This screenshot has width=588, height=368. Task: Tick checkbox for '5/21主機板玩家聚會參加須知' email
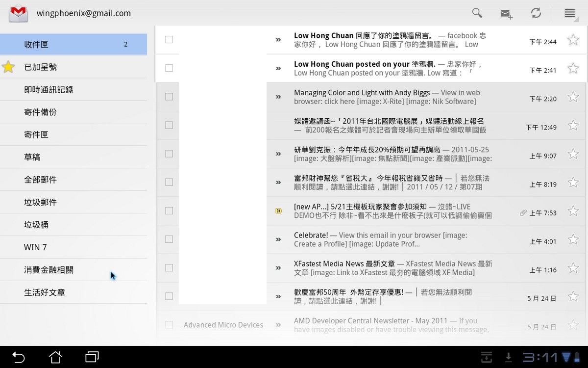169,210
